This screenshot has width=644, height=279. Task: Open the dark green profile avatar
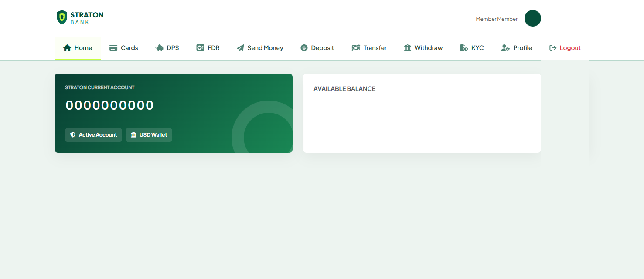point(532,18)
